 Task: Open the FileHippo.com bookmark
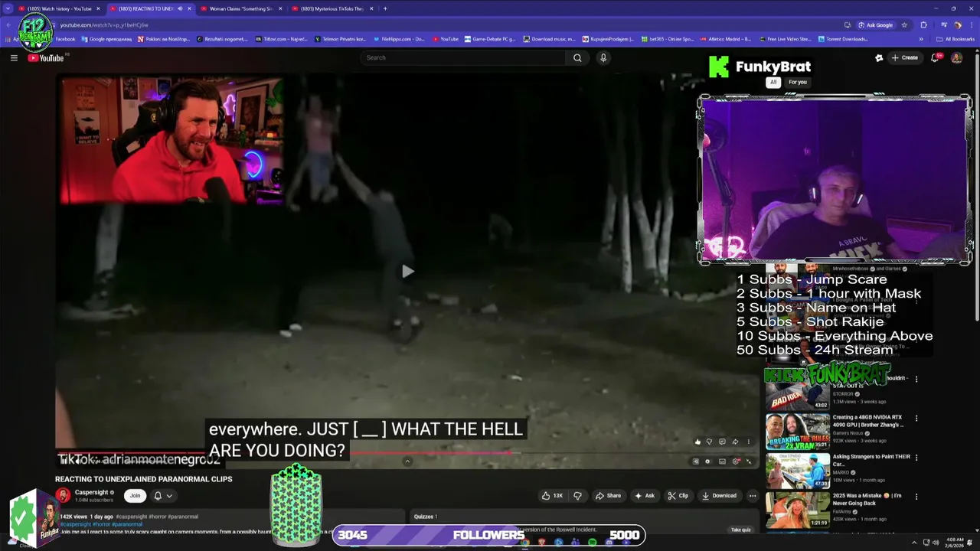click(x=397, y=39)
